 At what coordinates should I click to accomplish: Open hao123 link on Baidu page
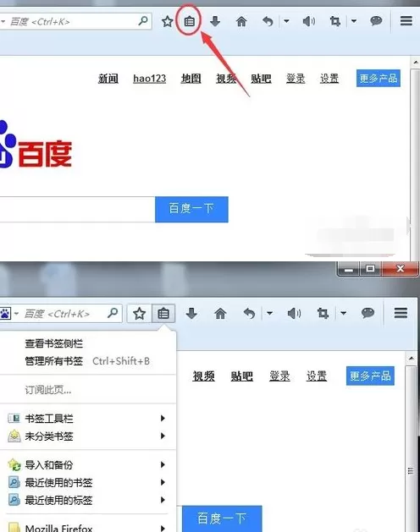tap(150, 79)
